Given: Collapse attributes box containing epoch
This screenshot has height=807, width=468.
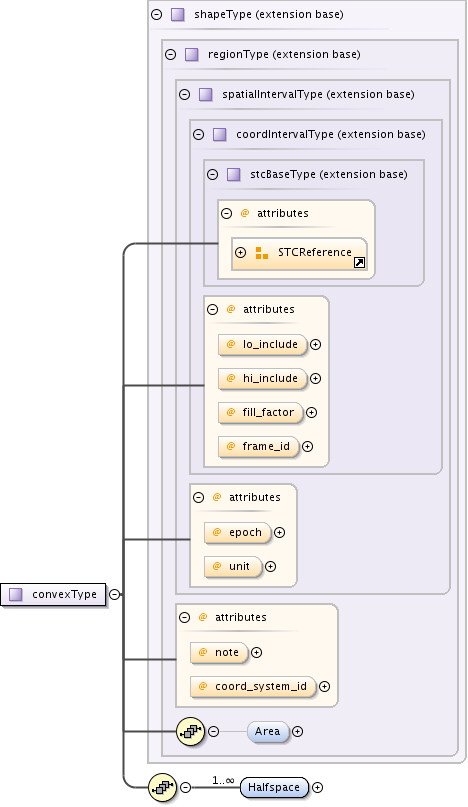Looking at the screenshot, I should pyautogui.click(x=198, y=497).
